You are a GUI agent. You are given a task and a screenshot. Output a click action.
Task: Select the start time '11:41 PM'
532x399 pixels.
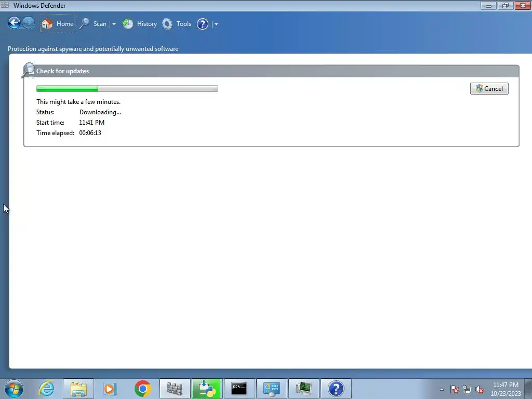[91, 123]
